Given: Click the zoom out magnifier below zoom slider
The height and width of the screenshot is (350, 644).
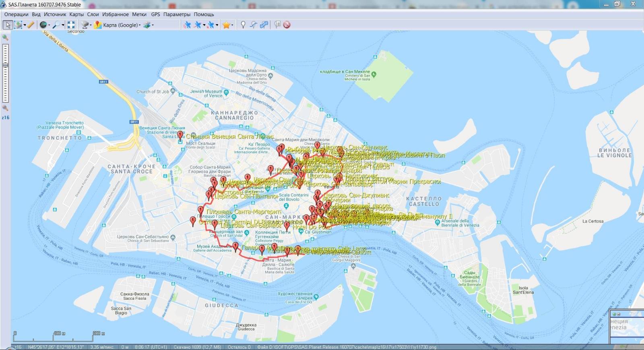Looking at the screenshot, I should tap(5, 108).
